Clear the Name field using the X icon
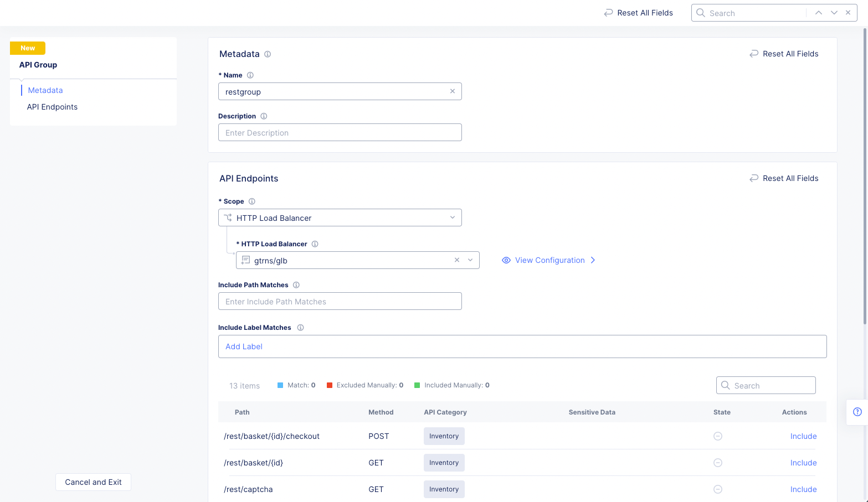Image resolution: width=868 pixels, height=502 pixels. pos(453,91)
